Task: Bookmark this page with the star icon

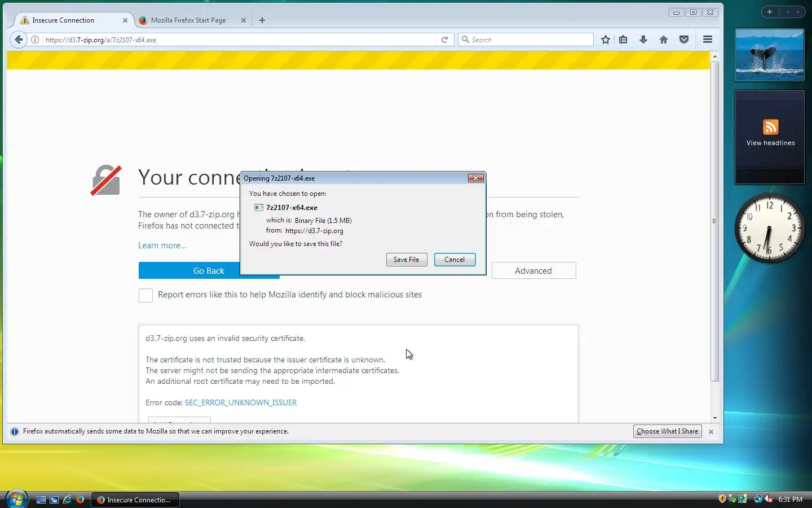Action: click(x=605, y=40)
